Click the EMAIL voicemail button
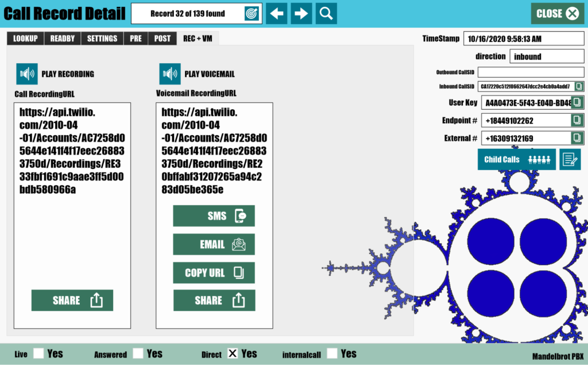Viewport: 588px width, 365px height. tap(214, 244)
